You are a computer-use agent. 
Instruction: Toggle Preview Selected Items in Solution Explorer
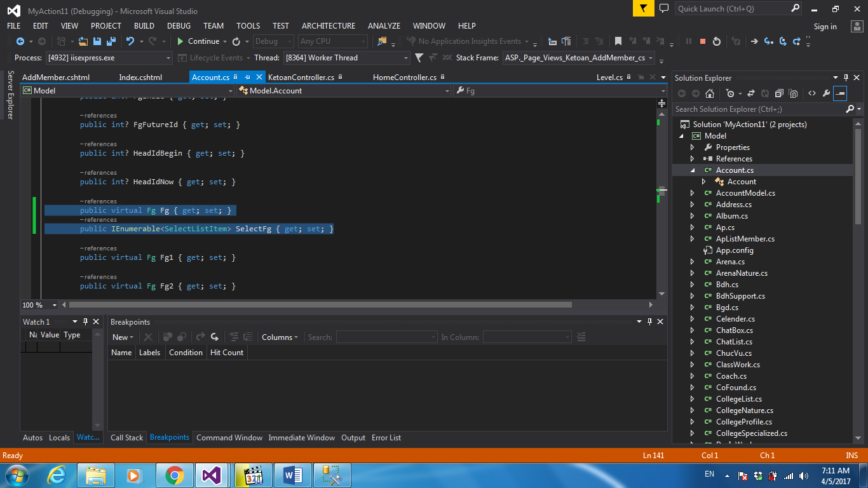tap(841, 93)
